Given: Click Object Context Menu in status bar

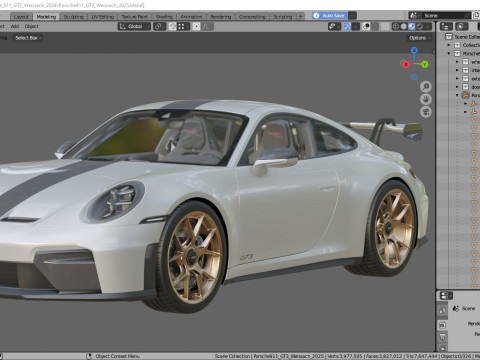Looking at the screenshot, I should [x=117, y=356].
